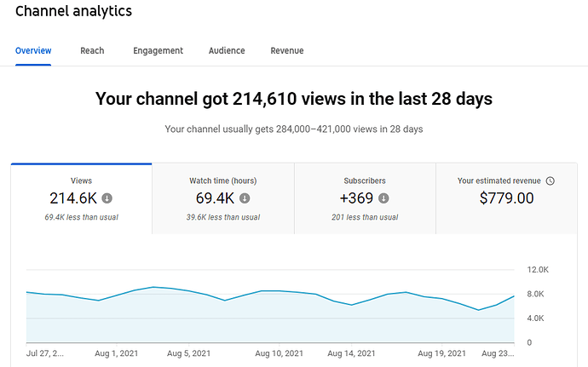
Task: Click the Aug 23 axis label
Action: pyautogui.click(x=498, y=353)
